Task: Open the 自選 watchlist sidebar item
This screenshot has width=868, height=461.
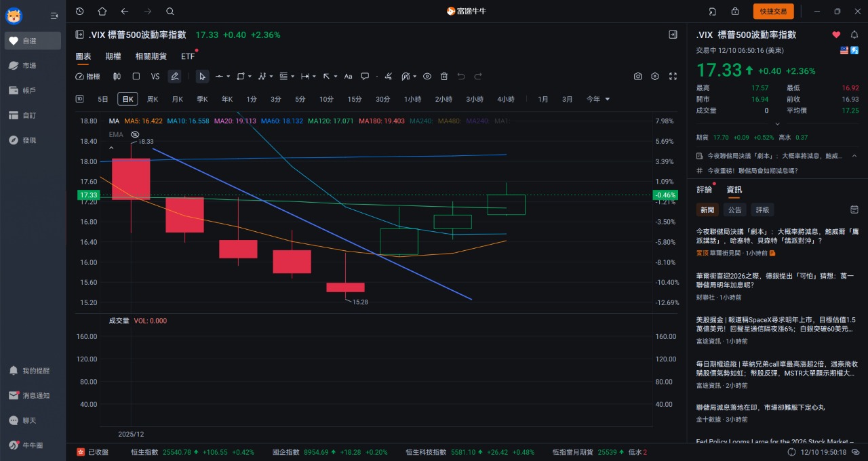Action: [33, 41]
